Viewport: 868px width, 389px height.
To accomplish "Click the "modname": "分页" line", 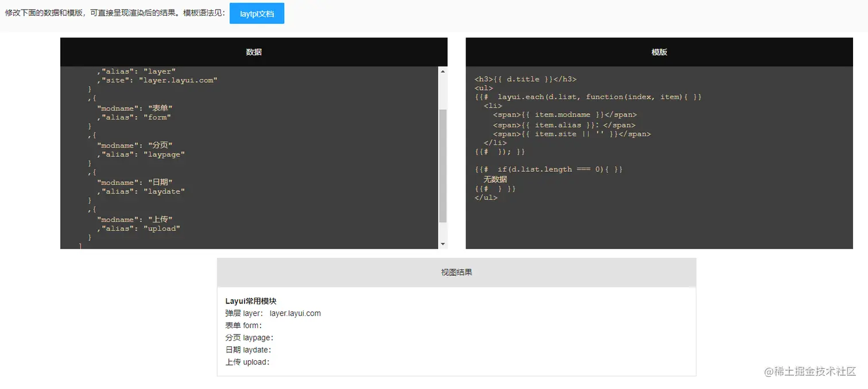I will click(x=135, y=145).
